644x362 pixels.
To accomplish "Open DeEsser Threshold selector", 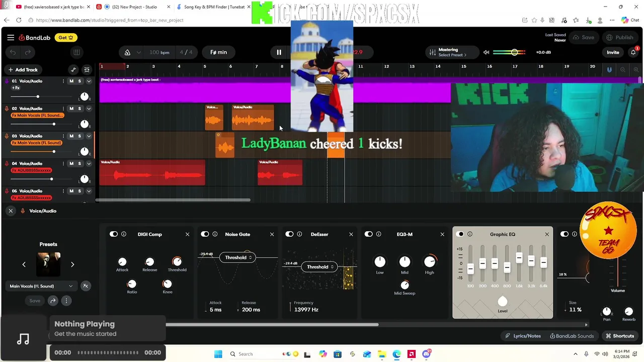I will point(319,267).
